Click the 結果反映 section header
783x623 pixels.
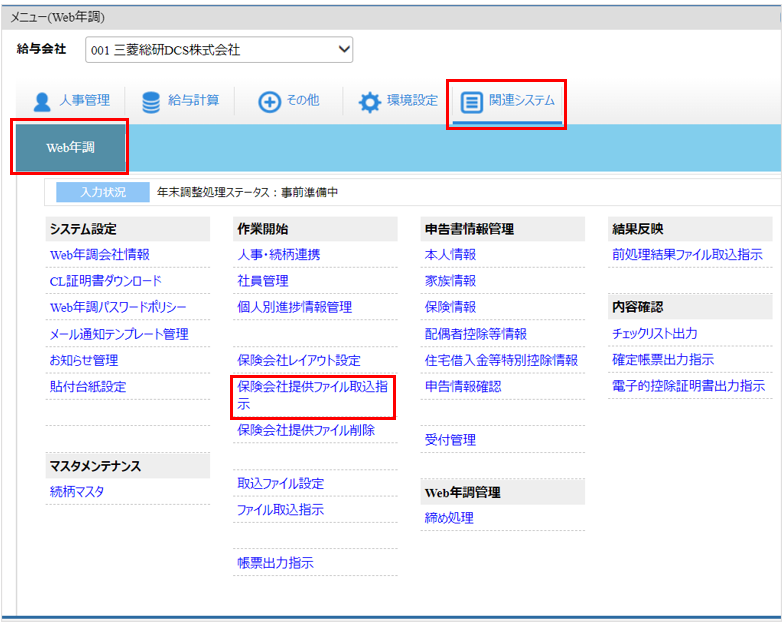click(x=690, y=229)
